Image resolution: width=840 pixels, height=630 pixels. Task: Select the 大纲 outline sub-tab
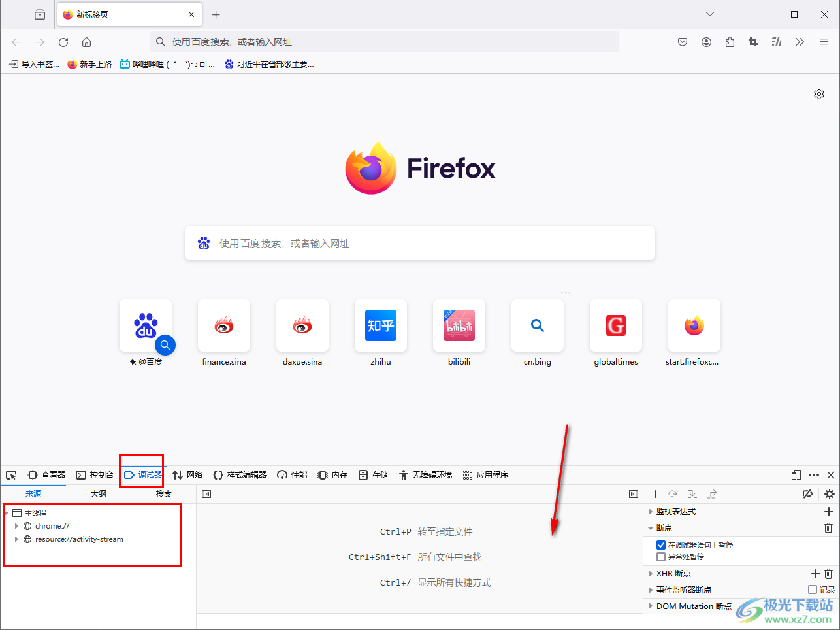[99, 494]
